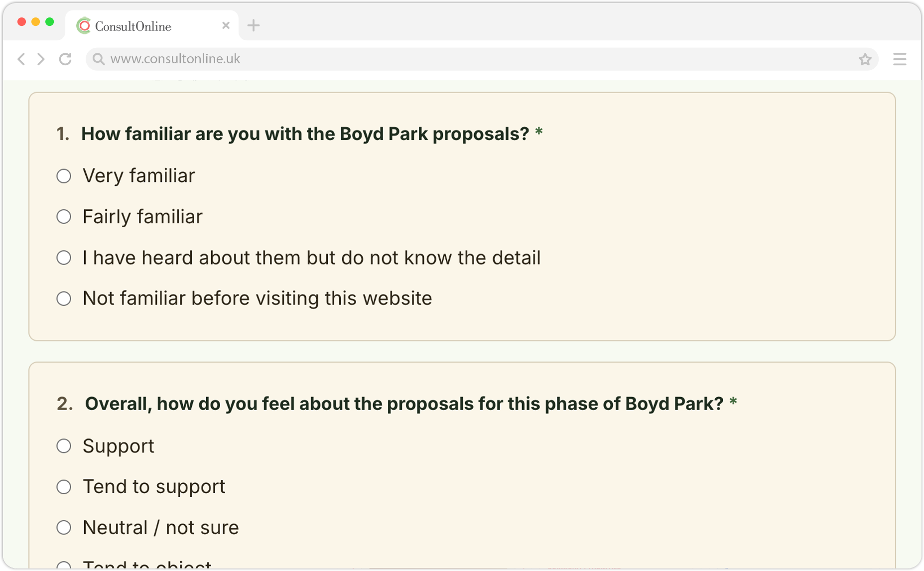The height and width of the screenshot is (571, 924).
Task: Click the ConsultOnline favicon in the tab
Action: coord(84,26)
